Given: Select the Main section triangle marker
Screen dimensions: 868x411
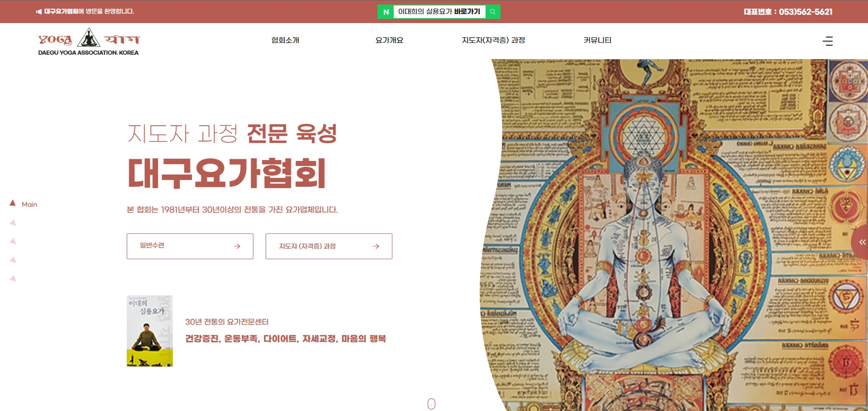Looking at the screenshot, I should (13, 203).
